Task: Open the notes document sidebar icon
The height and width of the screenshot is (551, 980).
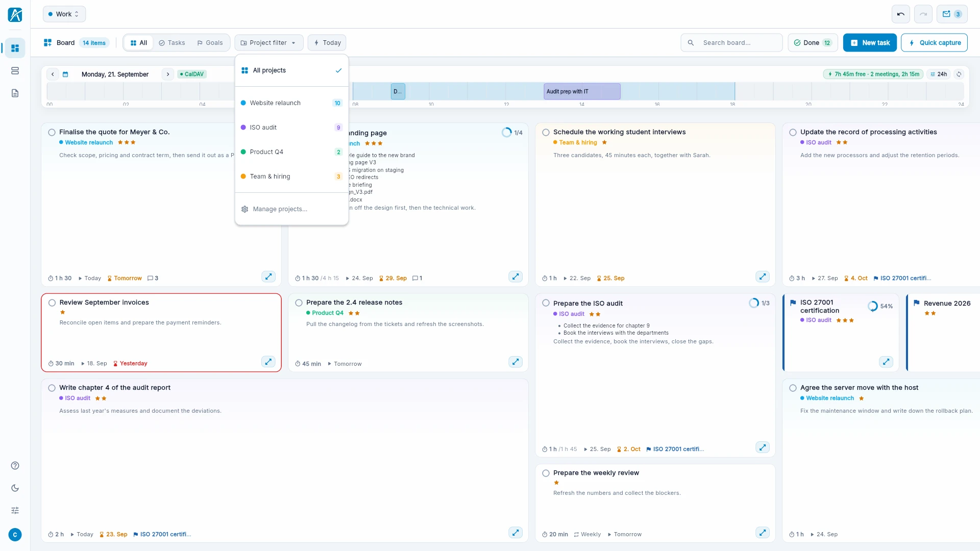Action: 15,93
